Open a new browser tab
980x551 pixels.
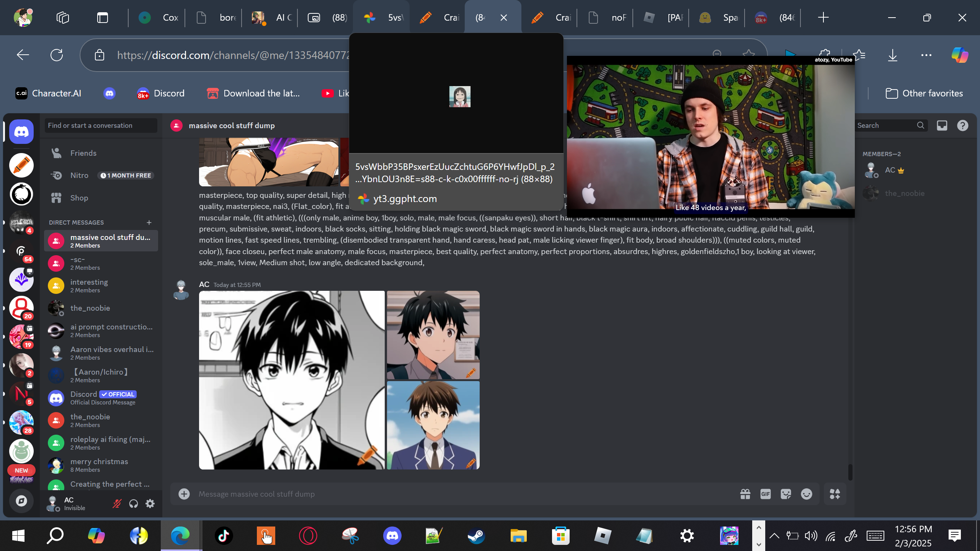[823, 18]
